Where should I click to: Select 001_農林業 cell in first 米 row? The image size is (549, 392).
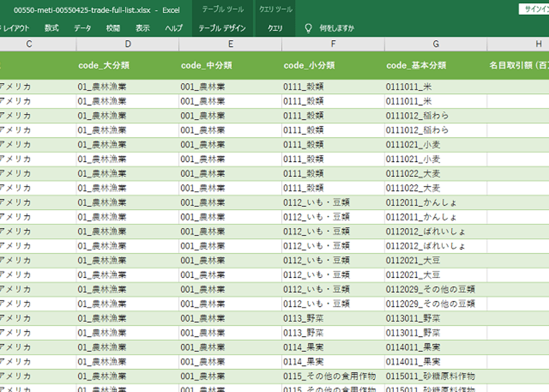[x=231, y=87]
